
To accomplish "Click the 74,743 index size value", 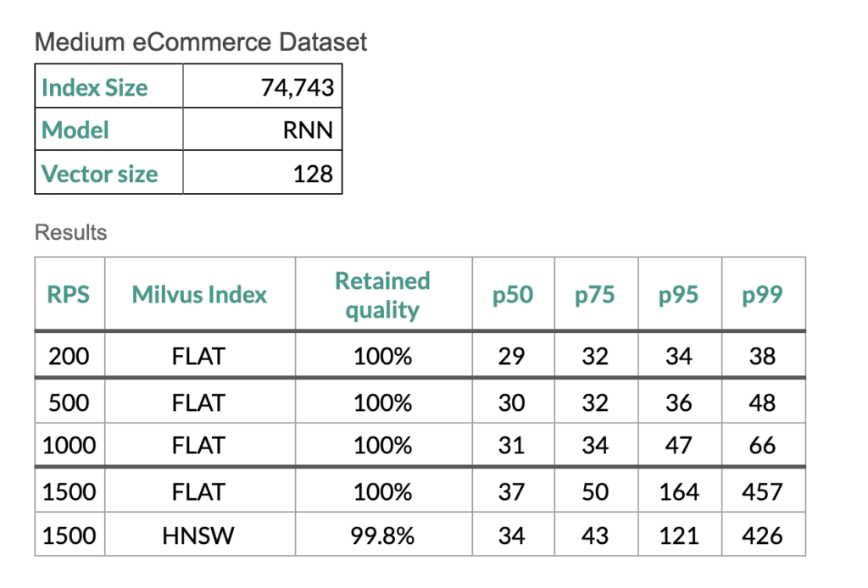I will 297,88.
